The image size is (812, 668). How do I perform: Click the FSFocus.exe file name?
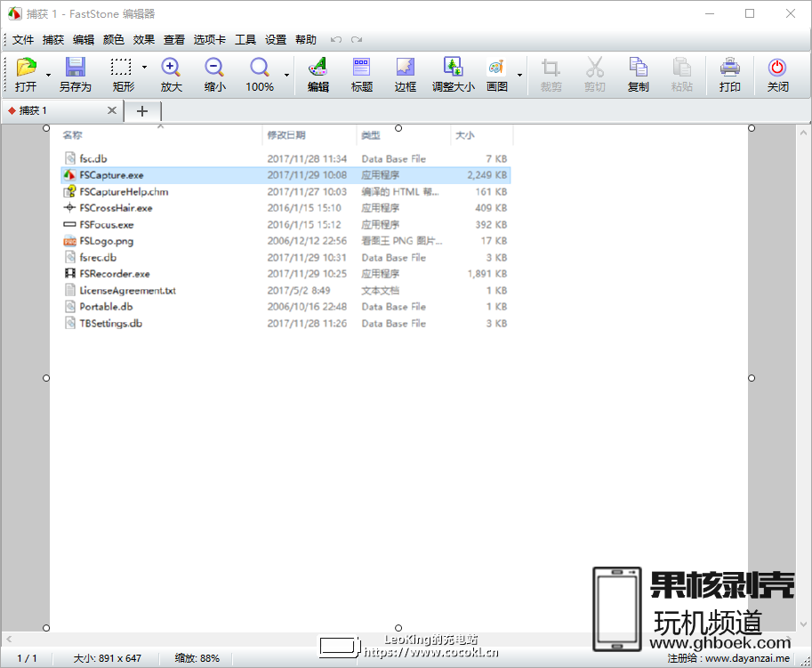coord(107,225)
